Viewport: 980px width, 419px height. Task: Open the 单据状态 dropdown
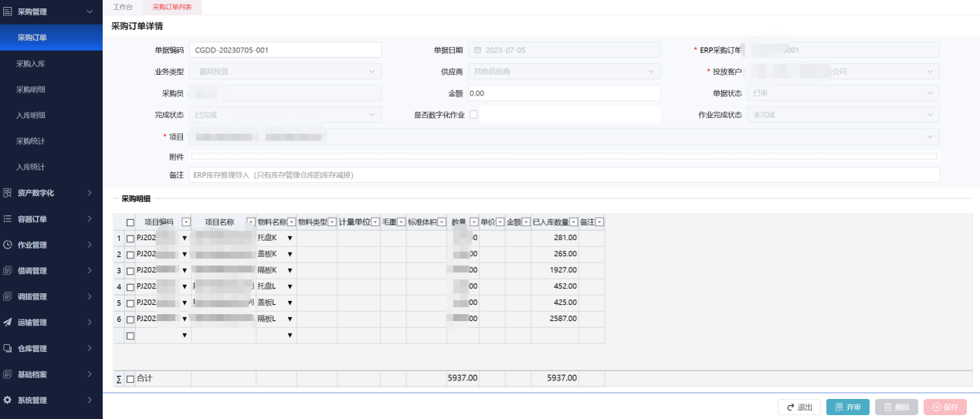tap(843, 93)
